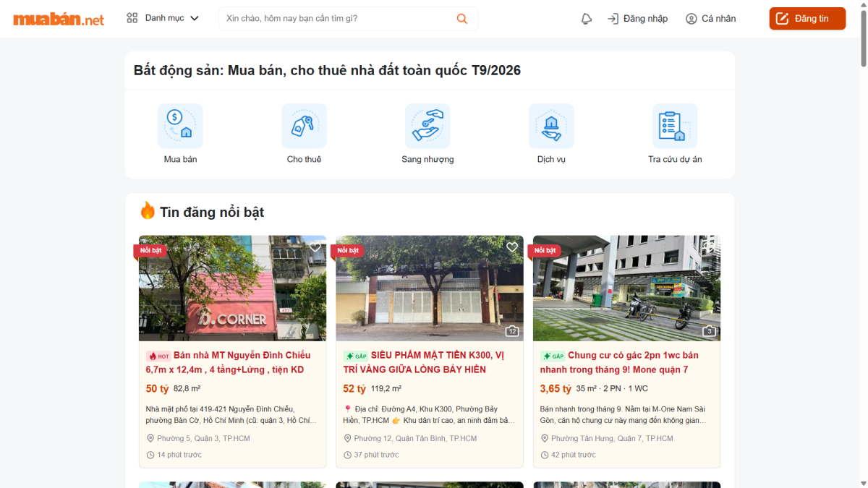Open the Cá nhân profile menu
The width and height of the screenshot is (868, 488).
pos(710,19)
